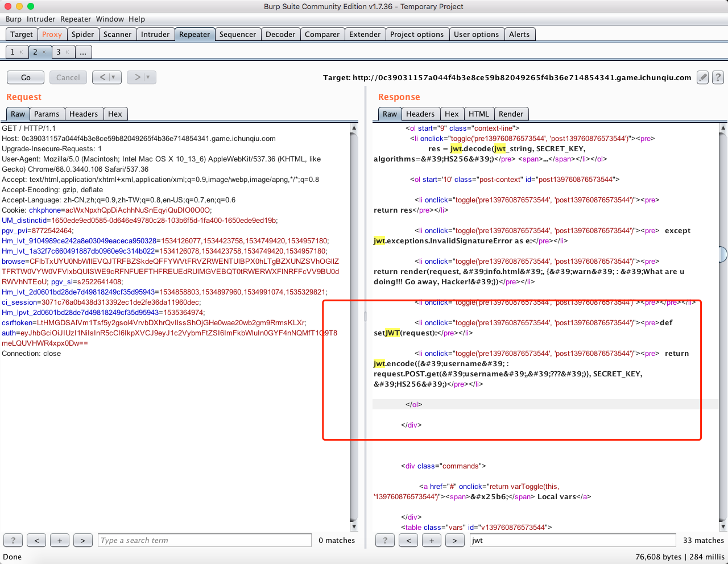Screen dimensions: 728x564
Task: Open the Burp menu
Action: 14,19
